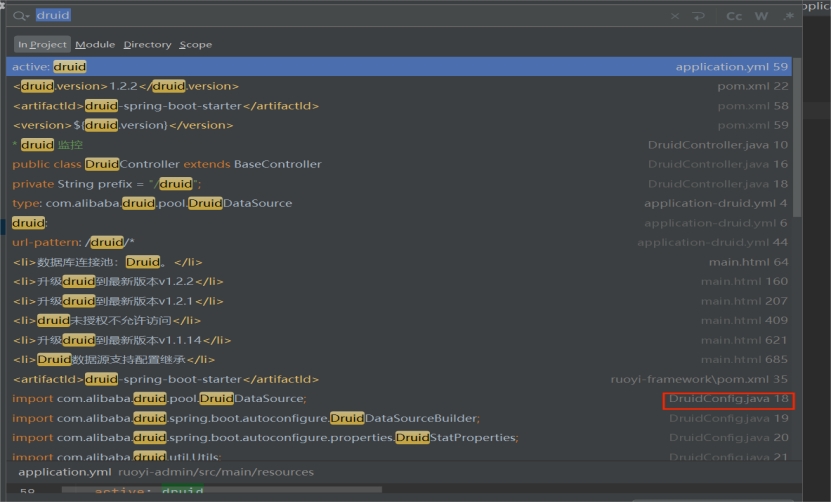Select the In Project scope tab
The width and height of the screenshot is (831, 502).
(x=42, y=45)
